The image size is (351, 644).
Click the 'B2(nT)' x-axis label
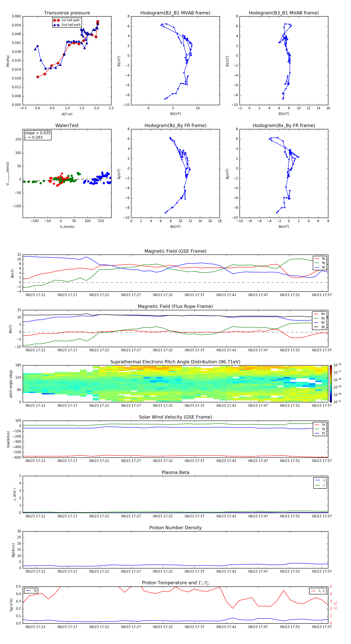[x=175, y=114]
